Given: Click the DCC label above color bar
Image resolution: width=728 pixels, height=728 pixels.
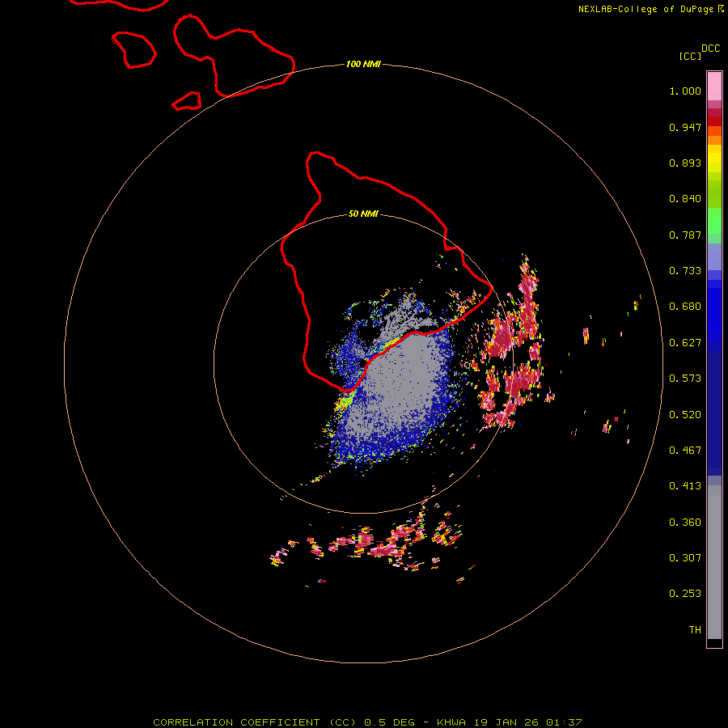Looking at the screenshot, I should [x=710, y=49].
